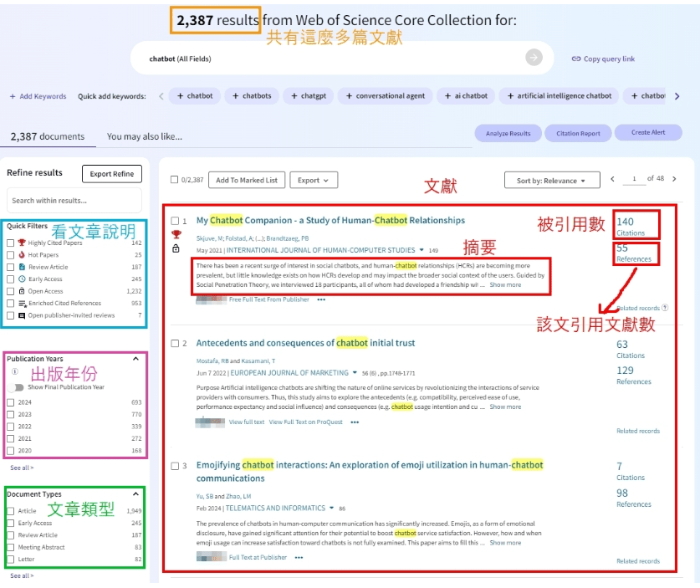Open more options dots for first result
The height and width of the screenshot is (588, 700).
[x=321, y=299]
